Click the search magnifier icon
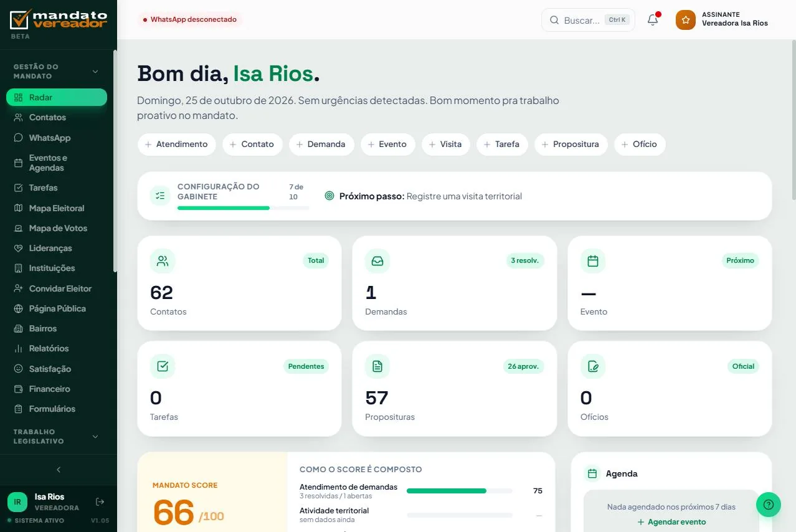Image resolution: width=796 pixels, height=532 pixels. click(x=554, y=20)
